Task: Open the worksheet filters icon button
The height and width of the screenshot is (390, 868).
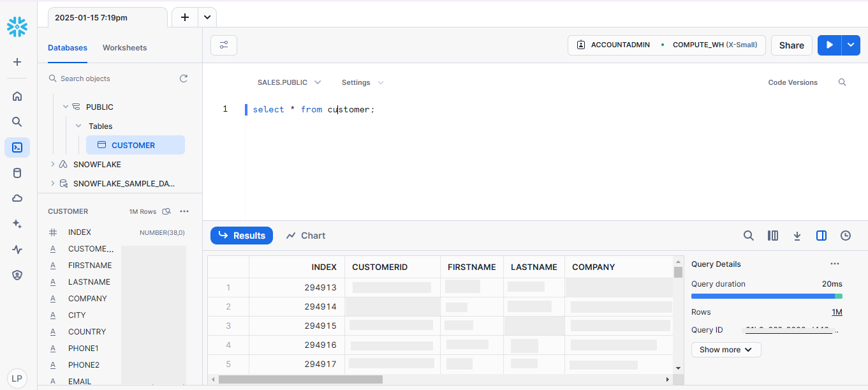Action: [x=224, y=45]
